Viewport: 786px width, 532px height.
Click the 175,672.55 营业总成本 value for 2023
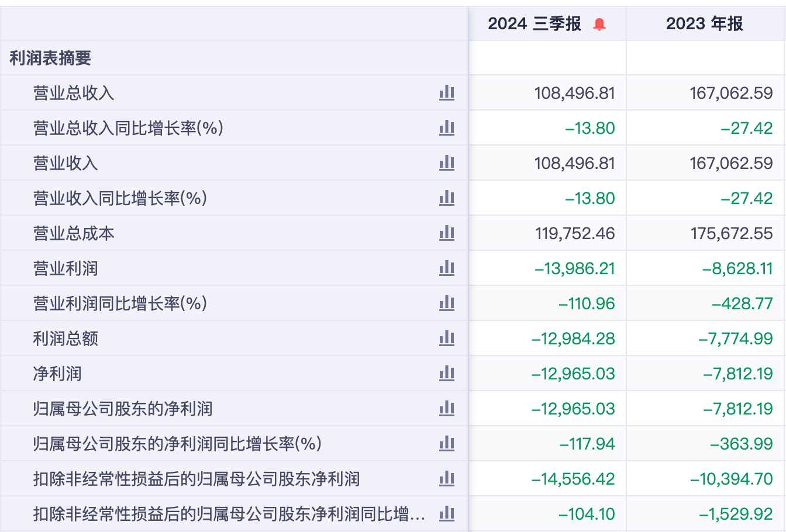point(731,233)
